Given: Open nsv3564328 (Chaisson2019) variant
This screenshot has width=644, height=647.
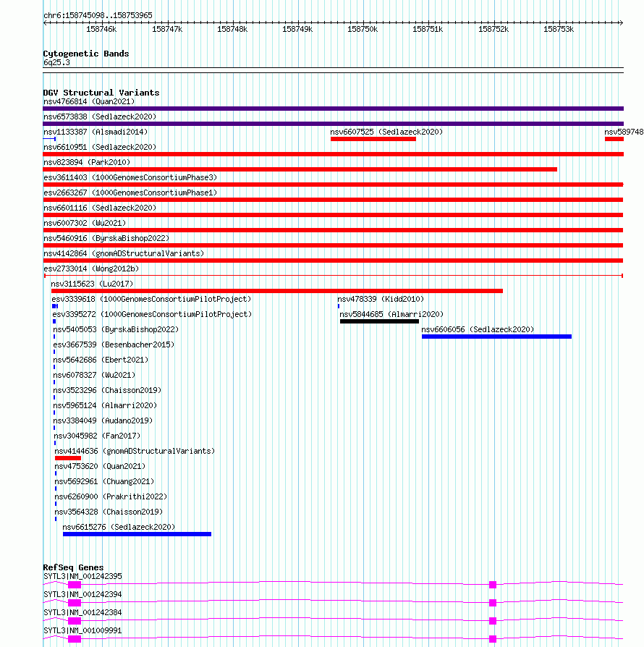Looking at the screenshot, I should pos(109,512).
